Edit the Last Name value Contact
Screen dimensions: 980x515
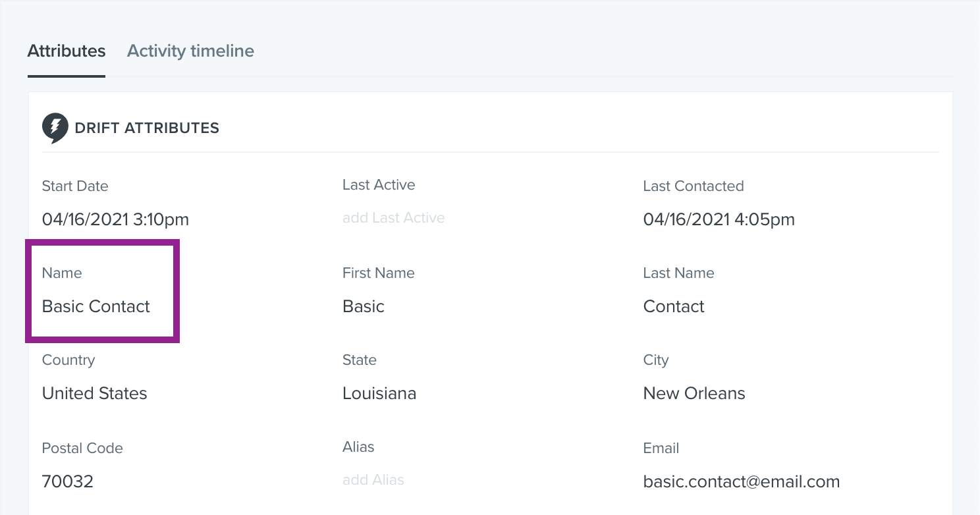point(674,306)
